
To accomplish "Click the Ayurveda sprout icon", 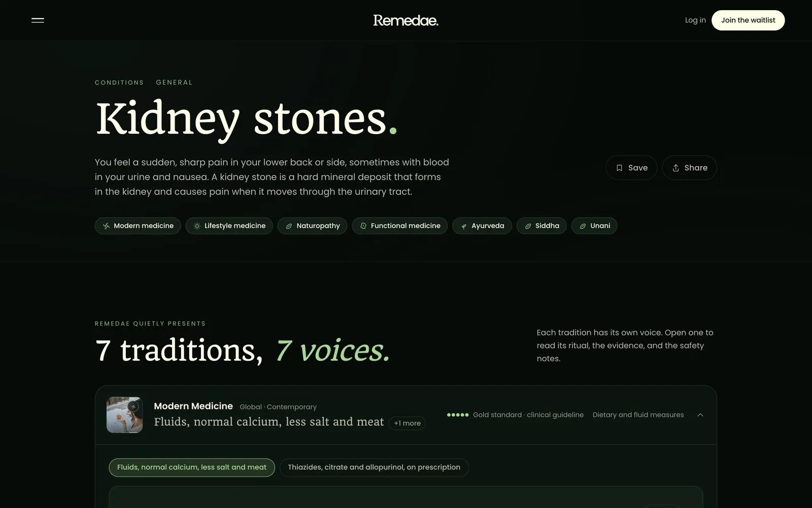I will (464, 226).
